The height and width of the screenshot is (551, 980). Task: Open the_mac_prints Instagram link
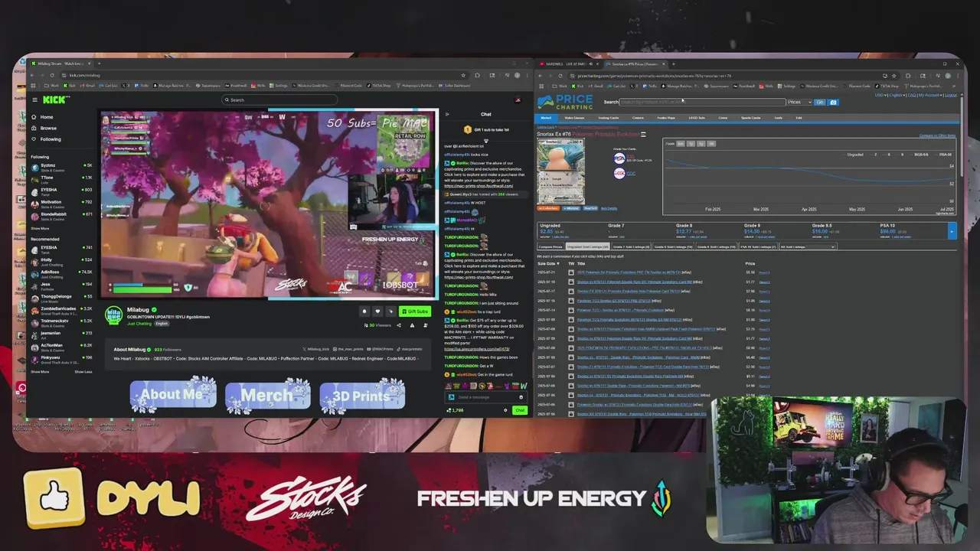tap(350, 349)
